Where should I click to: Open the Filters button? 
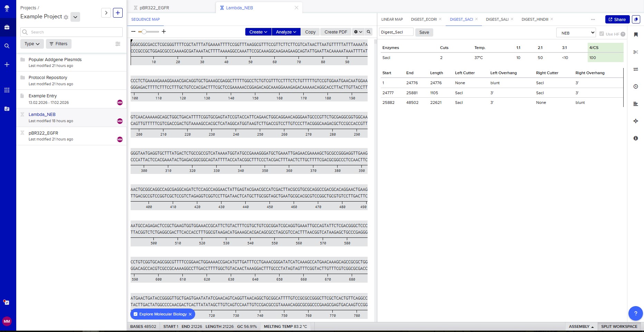click(x=59, y=44)
